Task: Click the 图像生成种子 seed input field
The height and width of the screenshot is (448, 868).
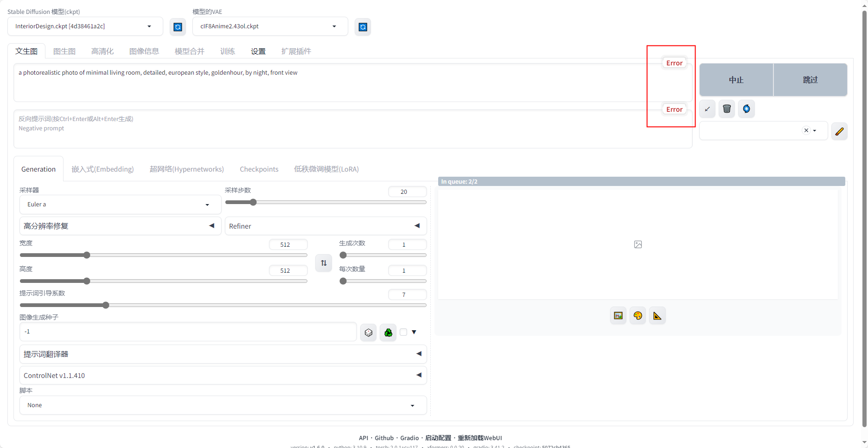Action: click(x=188, y=332)
